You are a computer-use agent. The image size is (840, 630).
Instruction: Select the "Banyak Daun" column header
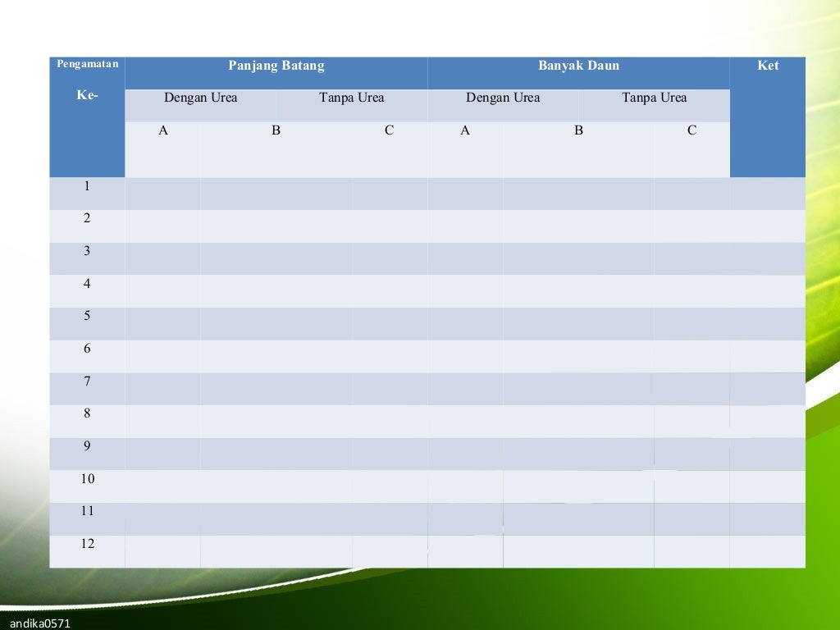coord(578,66)
